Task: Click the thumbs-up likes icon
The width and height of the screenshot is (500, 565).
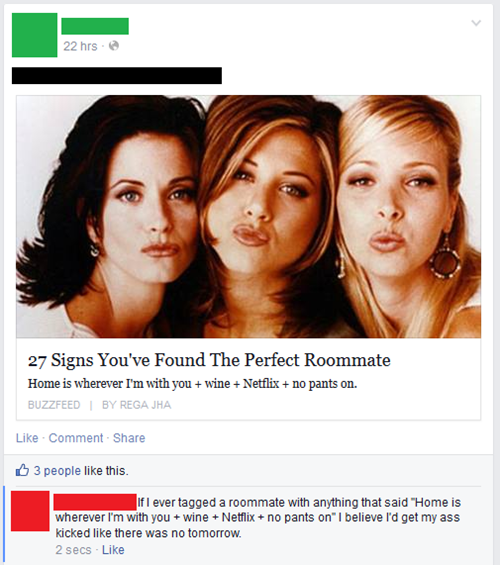Action: pos(22,470)
